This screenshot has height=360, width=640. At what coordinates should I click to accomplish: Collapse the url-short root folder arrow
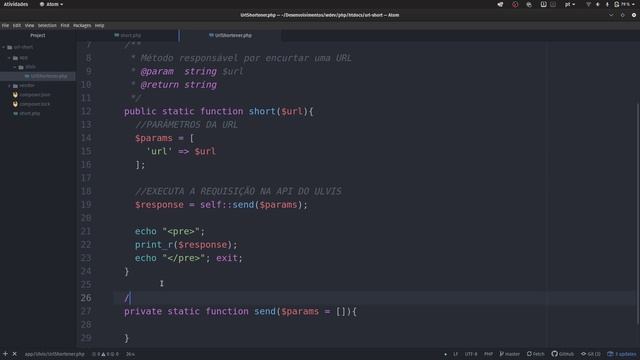coord(4,47)
